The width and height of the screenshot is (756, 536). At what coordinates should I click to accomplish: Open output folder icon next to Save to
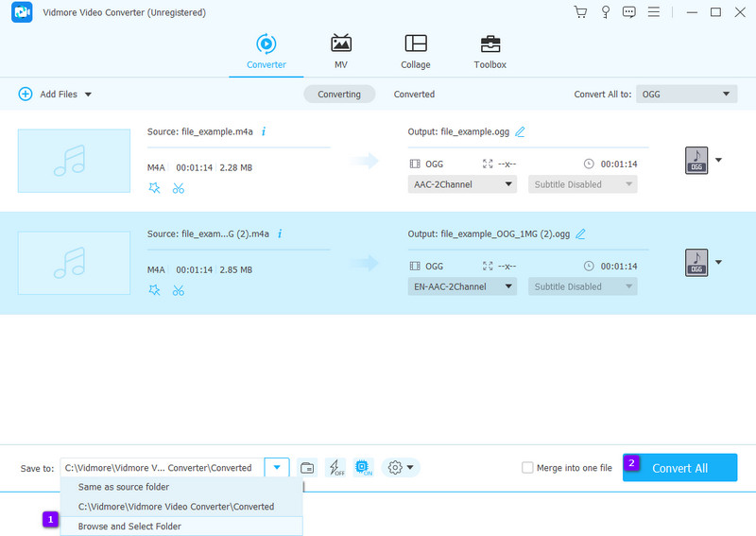point(307,468)
